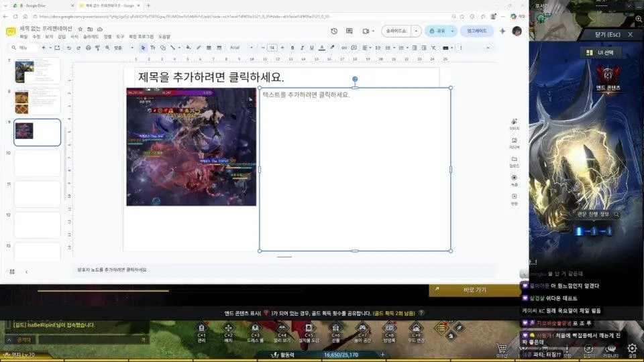The width and height of the screenshot is (644, 362).
Task: Open the comments history panel icon
Action: (349, 32)
